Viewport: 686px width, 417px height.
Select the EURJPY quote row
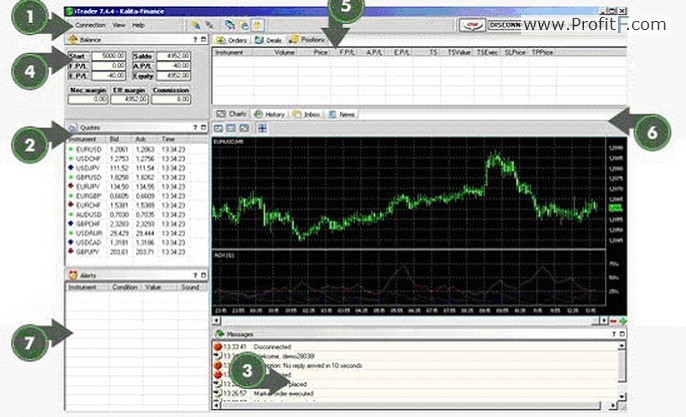pyautogui.click(x=136, y=186)
